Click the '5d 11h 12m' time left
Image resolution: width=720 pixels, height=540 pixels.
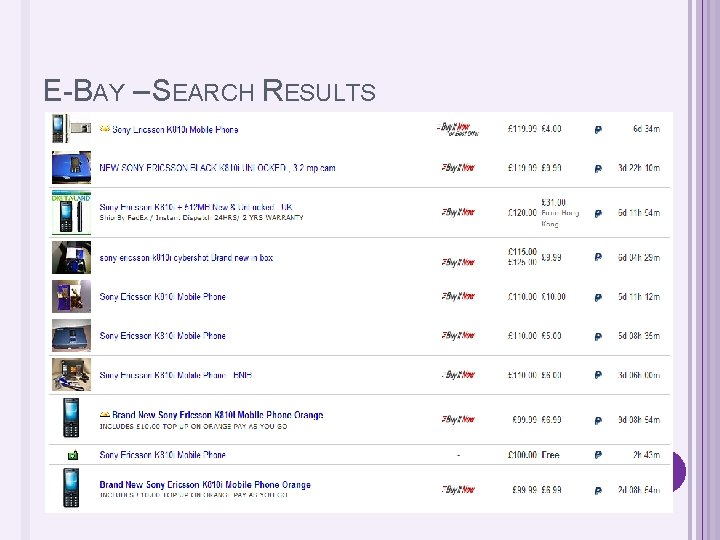(x=639, y=297)
